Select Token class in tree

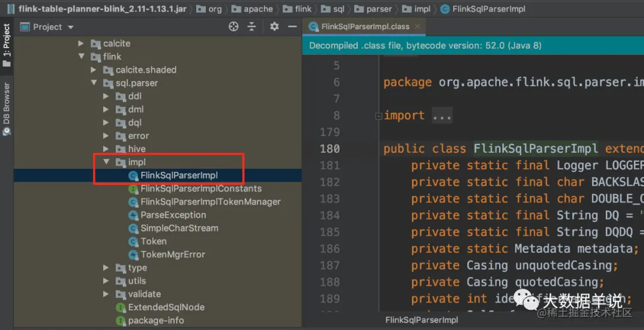pyautogui.click(x=154, y=241)
